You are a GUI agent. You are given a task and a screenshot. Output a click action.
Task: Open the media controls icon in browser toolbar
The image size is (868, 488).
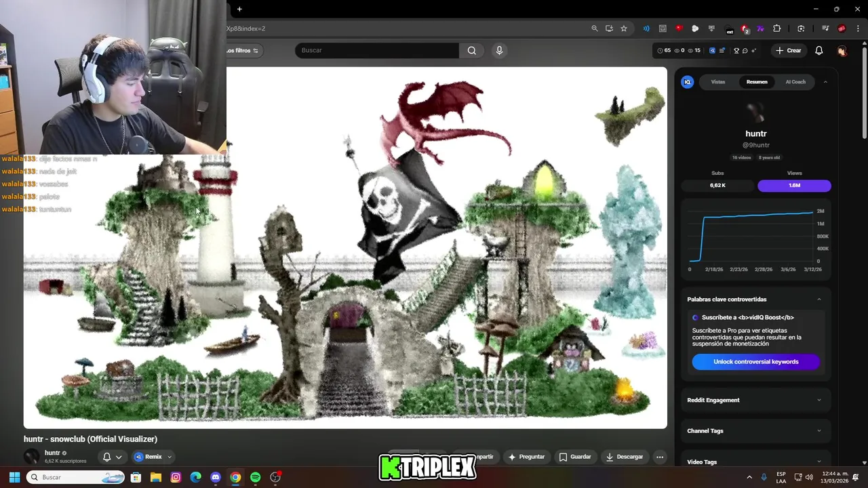point(825,28)
